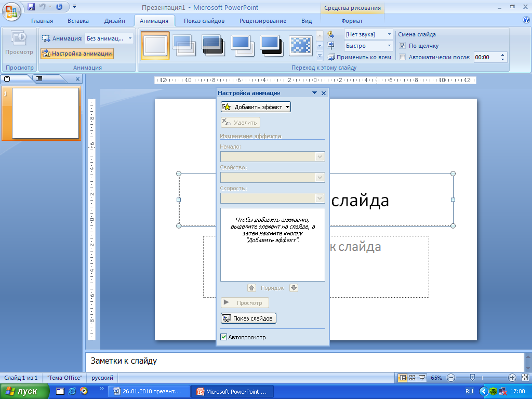Click the ribbon Просмотр preview button
532x399 pixels.
[19, 44]
